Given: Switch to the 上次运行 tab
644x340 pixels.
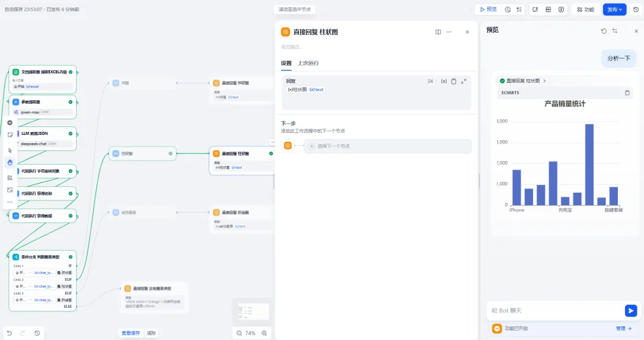Looking at the screenshot, I should coord(308,63).
